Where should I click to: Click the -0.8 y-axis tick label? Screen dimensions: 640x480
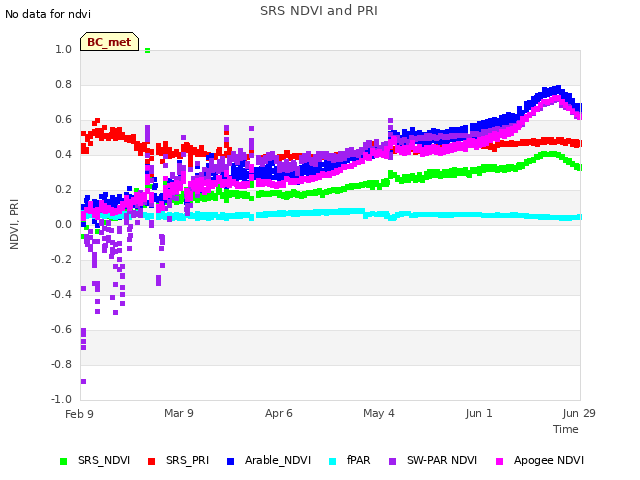(x=61, y=364)
